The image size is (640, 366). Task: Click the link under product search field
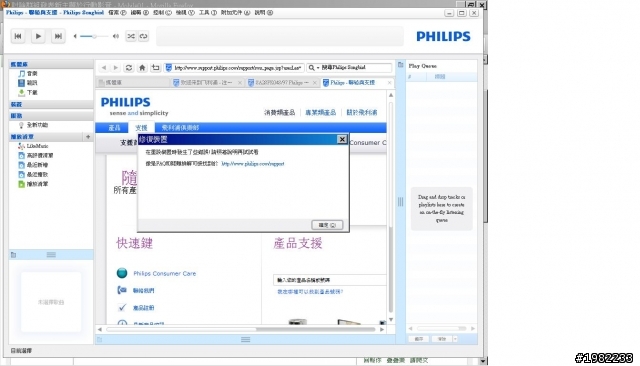click(310, 292)
